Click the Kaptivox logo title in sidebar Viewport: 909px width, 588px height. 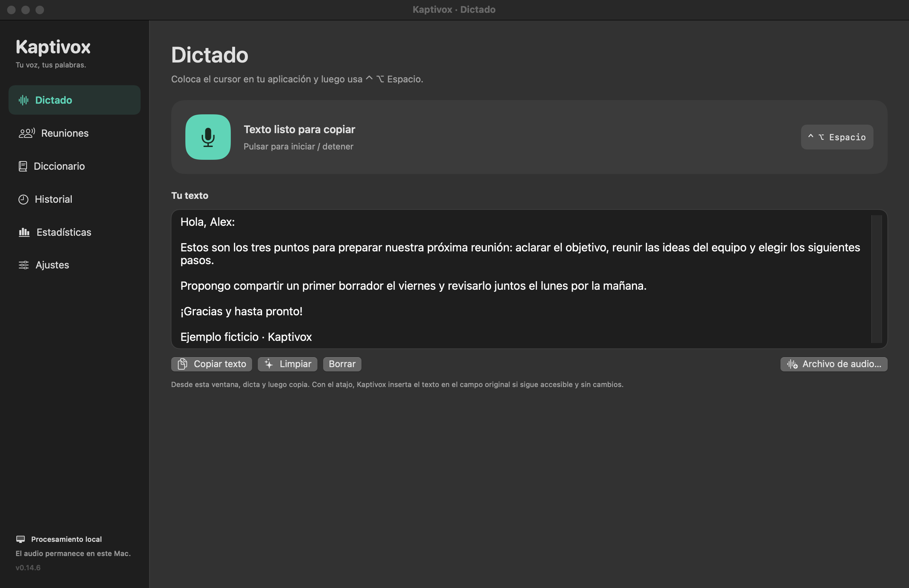(53, 47)
